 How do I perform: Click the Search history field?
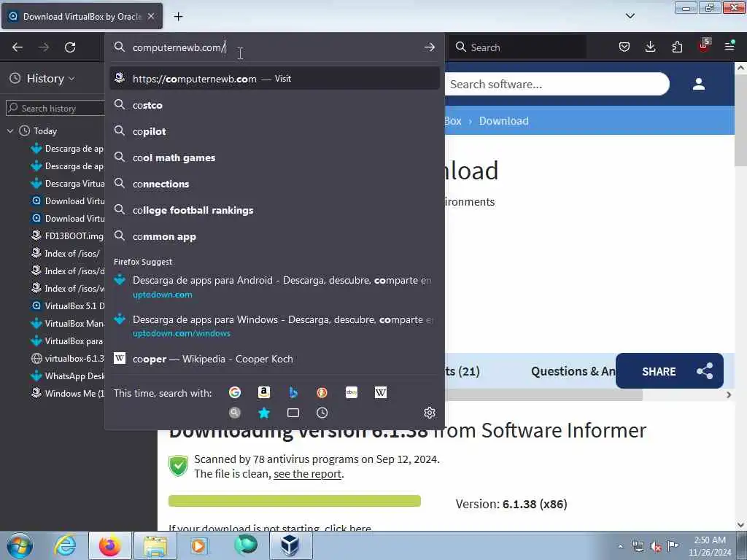[55, 108]
